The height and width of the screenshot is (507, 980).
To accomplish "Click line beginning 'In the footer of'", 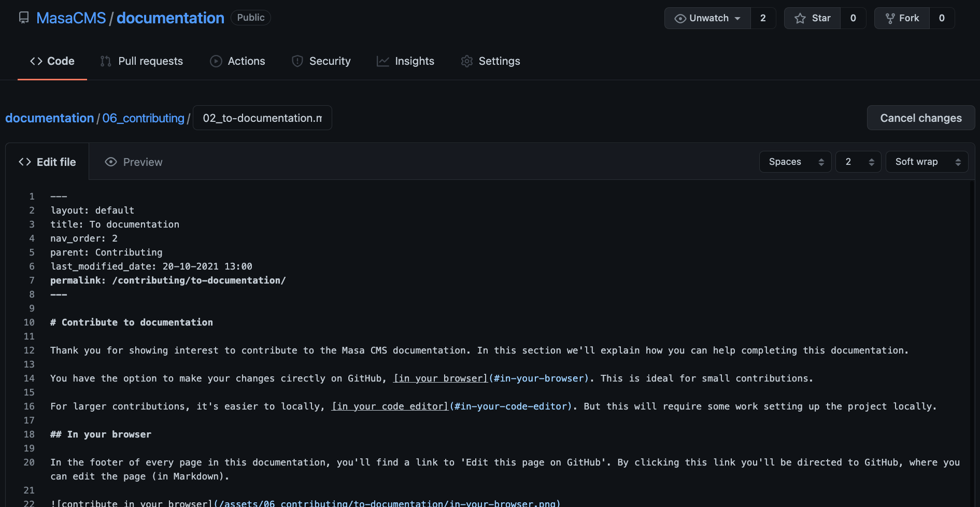I will click(505, 469).
